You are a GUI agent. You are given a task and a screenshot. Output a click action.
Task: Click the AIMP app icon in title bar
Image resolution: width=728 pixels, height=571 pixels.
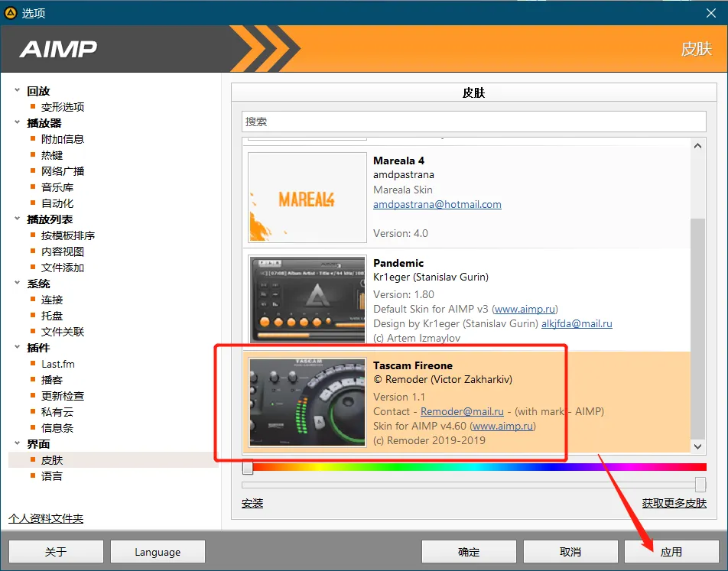[x=10, y=13]
